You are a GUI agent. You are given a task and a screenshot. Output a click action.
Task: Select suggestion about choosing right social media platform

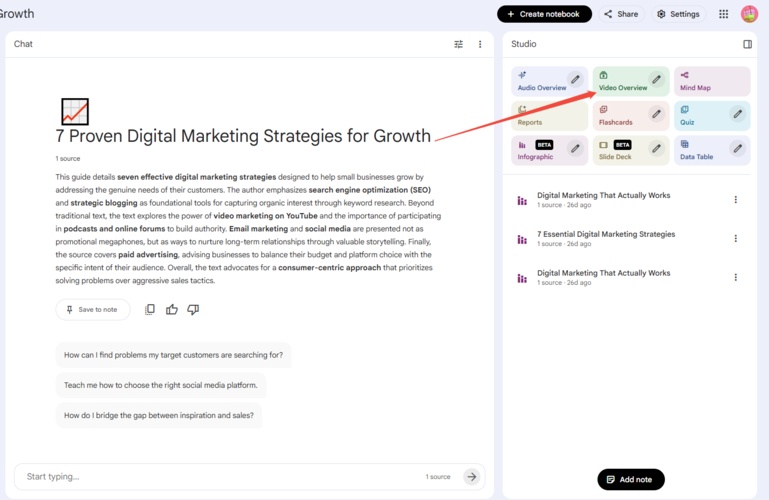(x=161, y=385)
